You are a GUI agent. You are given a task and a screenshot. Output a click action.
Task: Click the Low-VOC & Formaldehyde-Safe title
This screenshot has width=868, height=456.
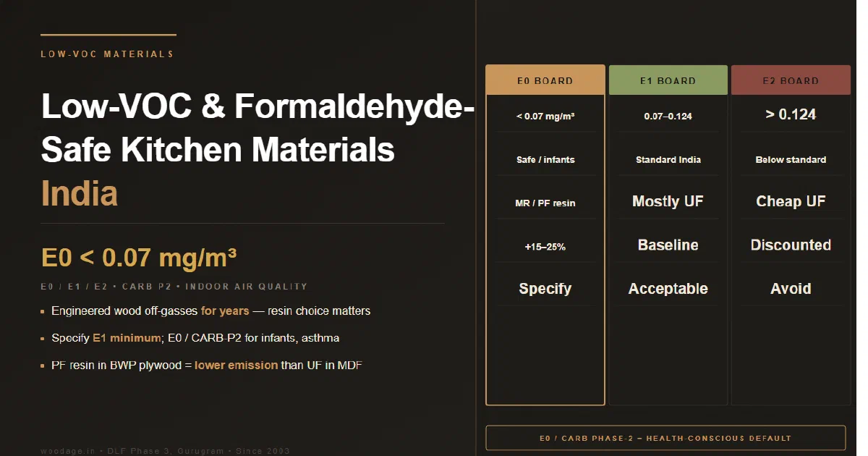[258, 128]
